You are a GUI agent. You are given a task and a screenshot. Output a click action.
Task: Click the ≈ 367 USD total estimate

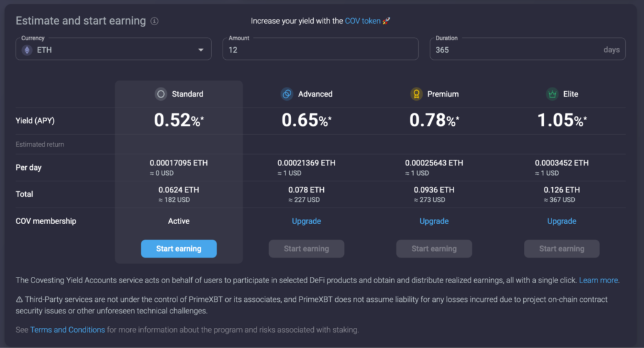coord(559,200)
